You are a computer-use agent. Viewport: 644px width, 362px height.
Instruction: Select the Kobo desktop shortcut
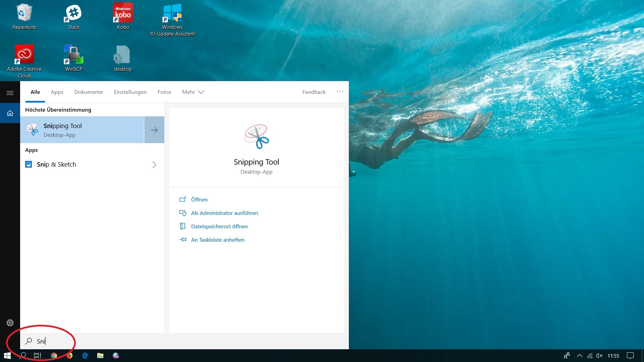pos(123,16)
